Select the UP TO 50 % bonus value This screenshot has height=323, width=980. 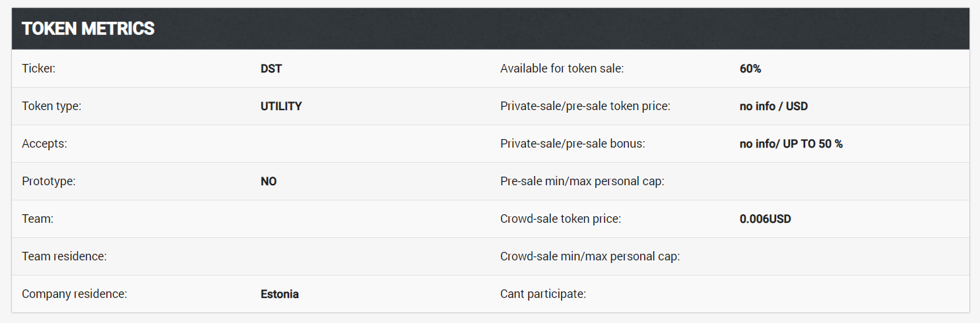(x=812, y=144)
